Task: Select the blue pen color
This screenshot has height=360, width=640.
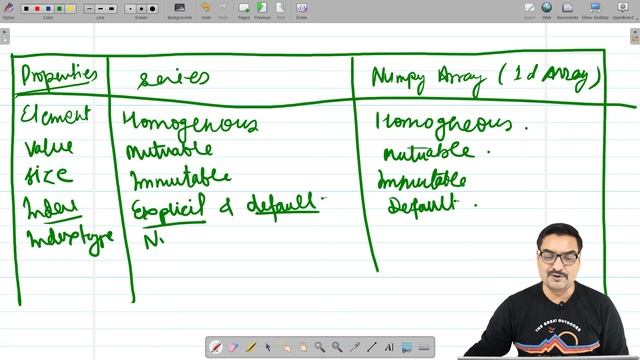Action: coord(48,8)
